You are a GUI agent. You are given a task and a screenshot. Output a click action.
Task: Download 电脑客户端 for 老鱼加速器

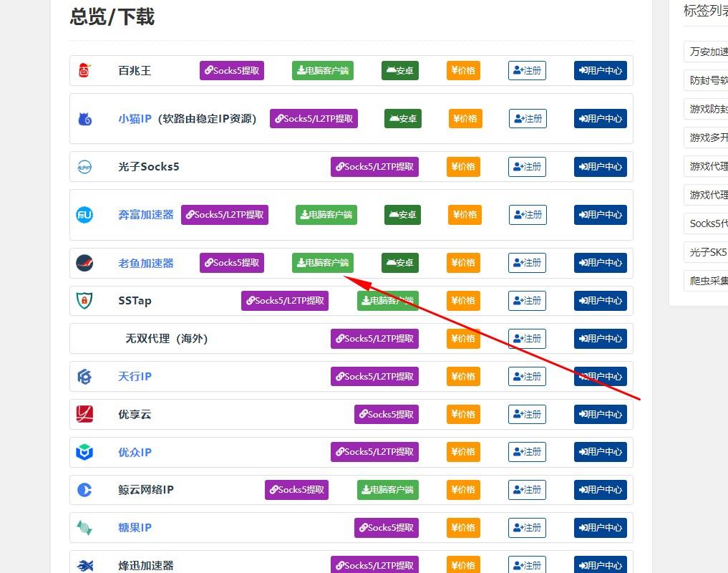[323, 263]
